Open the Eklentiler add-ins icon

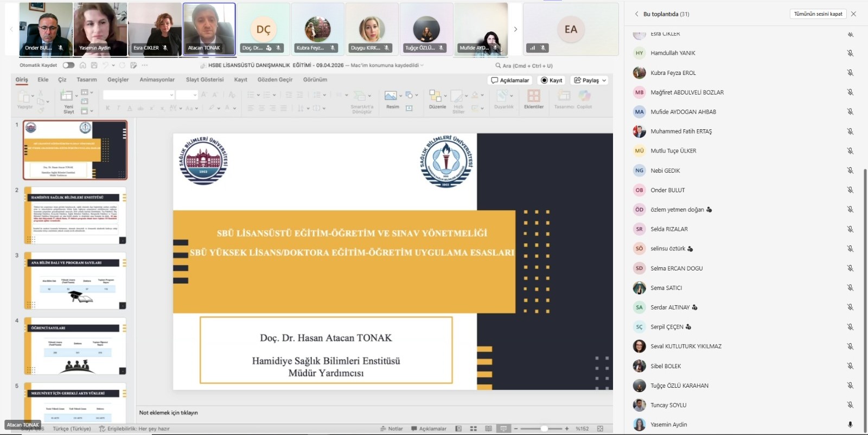click(534, 97)
